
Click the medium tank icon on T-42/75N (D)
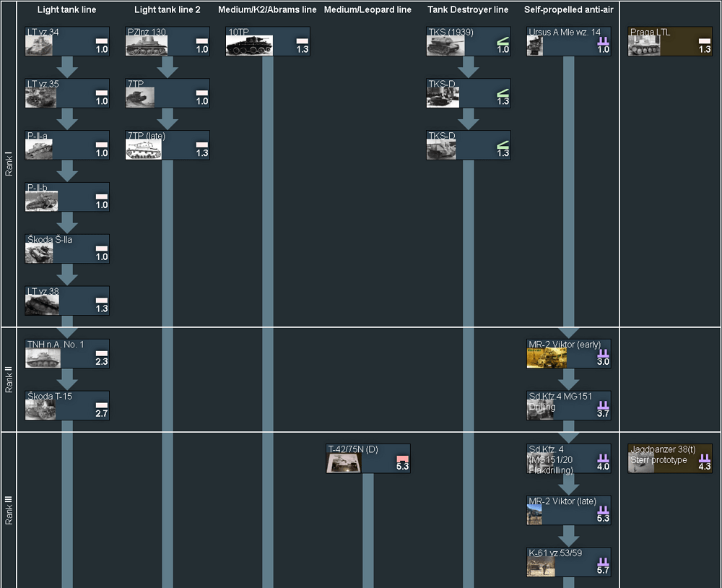402,458
